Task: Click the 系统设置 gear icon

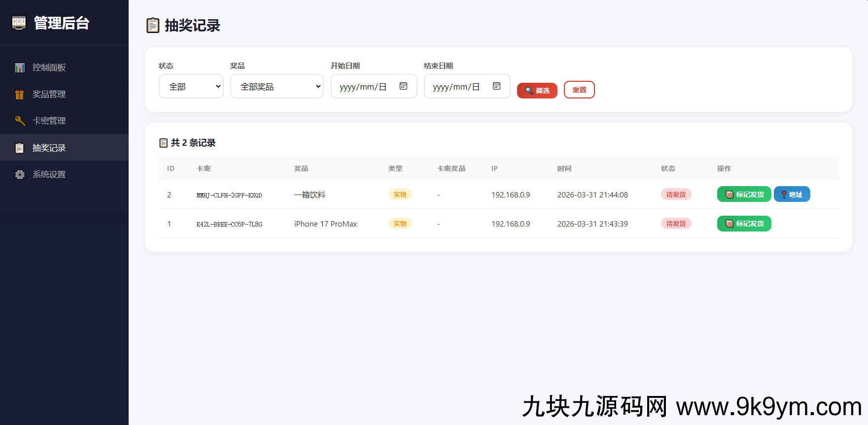Action: tap(20, 174)
